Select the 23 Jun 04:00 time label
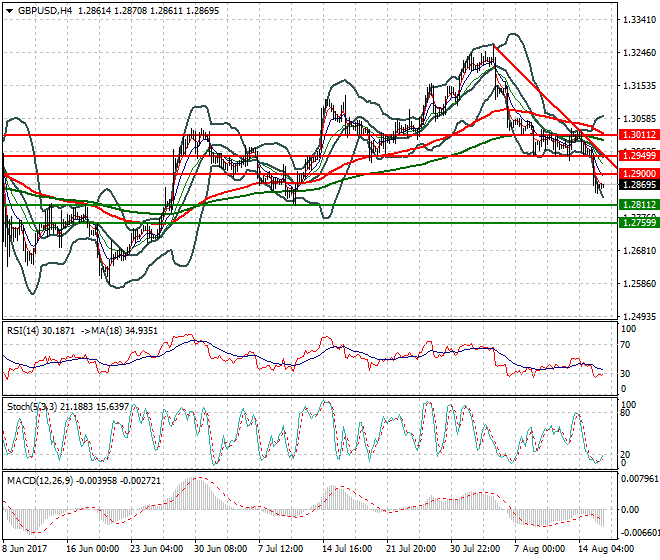 pyautogui.click(x=157, y=549)
